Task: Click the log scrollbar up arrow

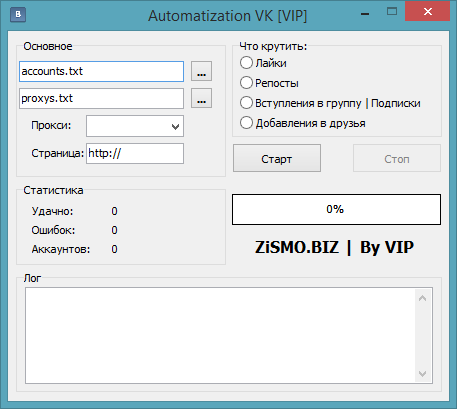Action: coord(422,298)
